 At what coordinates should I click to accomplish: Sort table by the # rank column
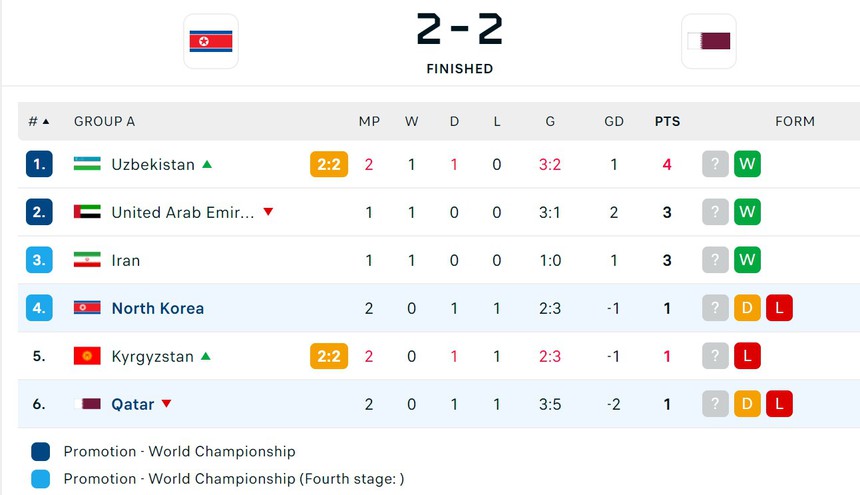coord(38,121)
